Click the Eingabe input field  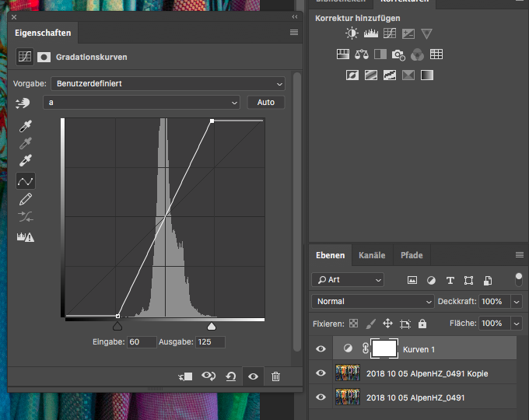coord(142,341)
